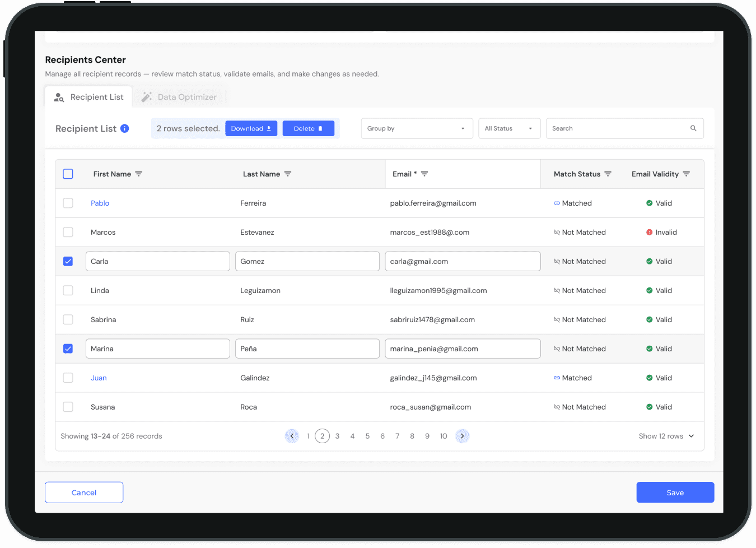Toggle the select-all header checkbox

click(68, 174)
